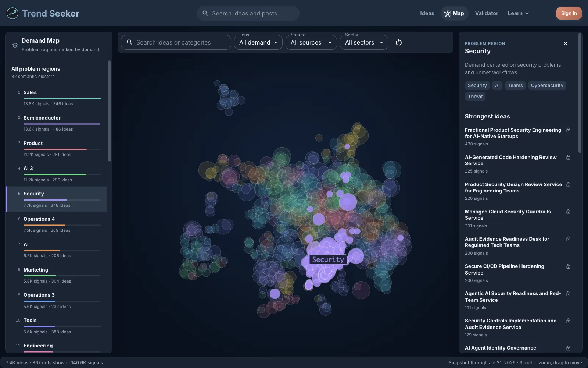This screenshot has width=588, height=368.
Task: Select the Sales problem region
Action: pyautogui.click(x=57, y=98)
